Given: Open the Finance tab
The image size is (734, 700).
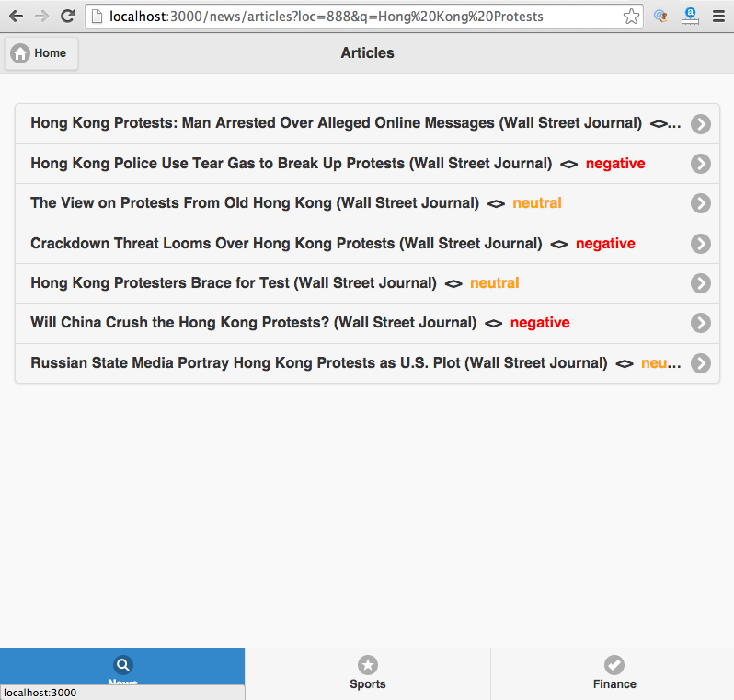Looking at the screenshot, I should coord(614,674).
